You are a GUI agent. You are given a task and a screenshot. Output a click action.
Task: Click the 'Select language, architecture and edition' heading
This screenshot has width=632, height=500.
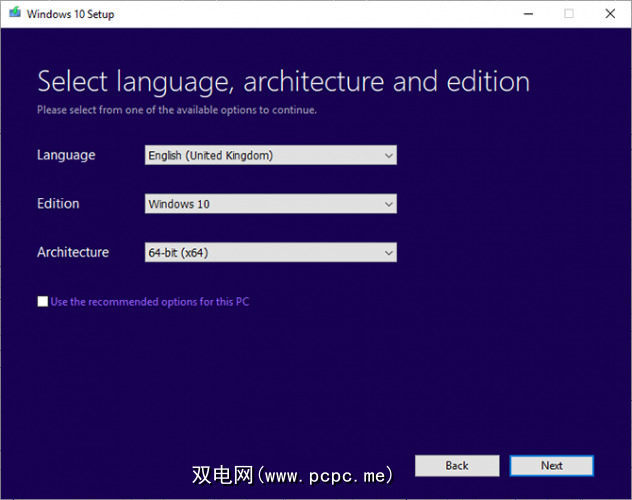point(283,82)
